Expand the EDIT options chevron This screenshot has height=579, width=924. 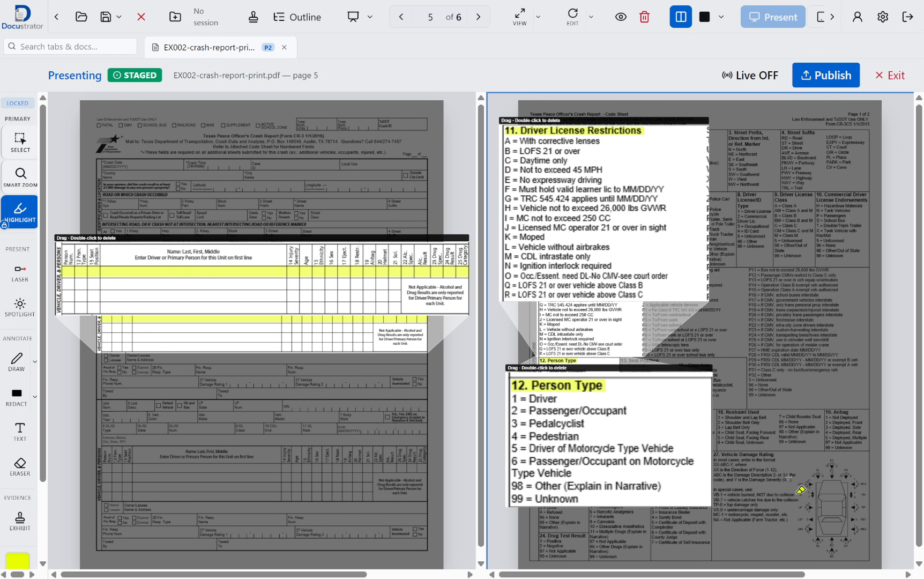pyautogui.click(x=591, y=17)
